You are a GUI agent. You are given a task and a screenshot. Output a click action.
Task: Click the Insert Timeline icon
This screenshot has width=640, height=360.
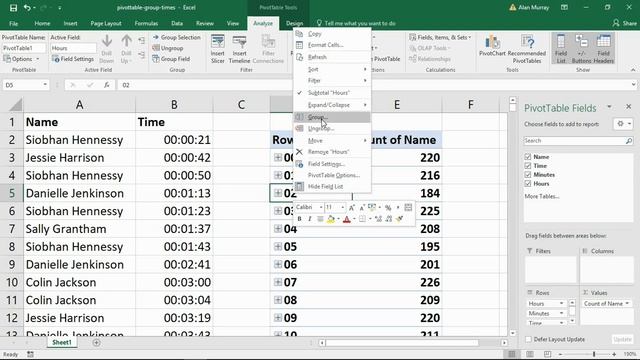click(x=239, y=49)
